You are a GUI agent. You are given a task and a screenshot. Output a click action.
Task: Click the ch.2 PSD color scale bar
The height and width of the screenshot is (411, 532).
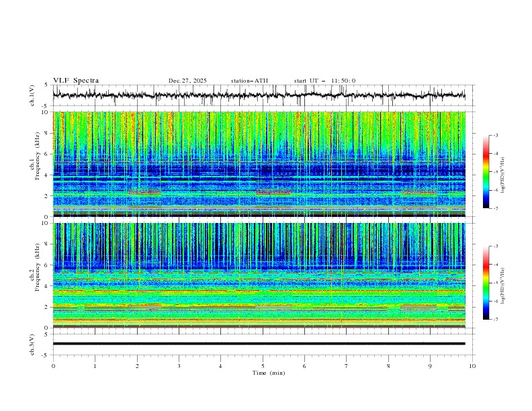click(486, 283)
